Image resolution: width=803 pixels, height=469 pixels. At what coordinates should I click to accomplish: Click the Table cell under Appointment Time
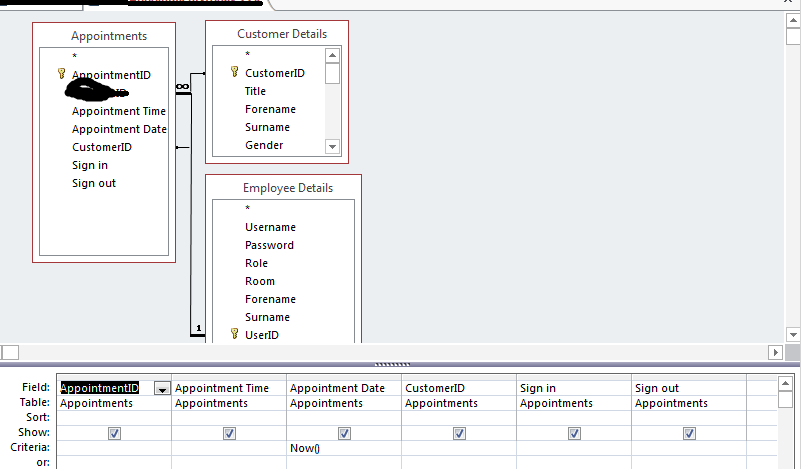[x=229, y=403]
